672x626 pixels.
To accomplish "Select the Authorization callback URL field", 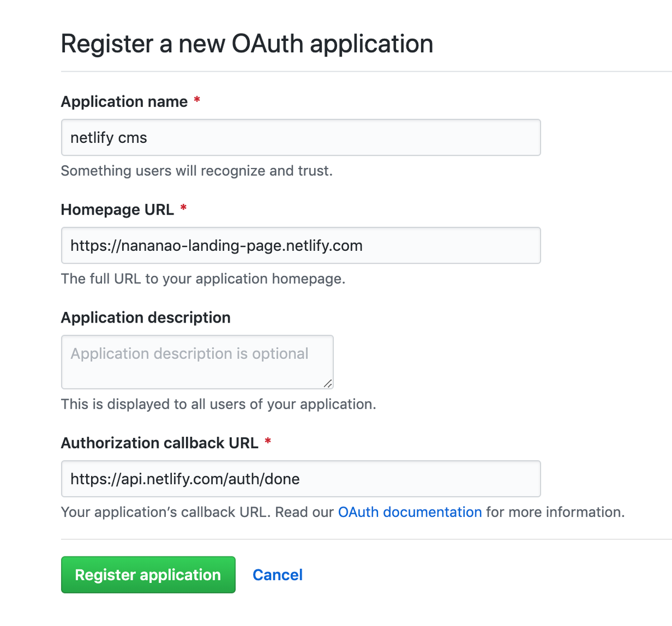I will tap(301, 479).
